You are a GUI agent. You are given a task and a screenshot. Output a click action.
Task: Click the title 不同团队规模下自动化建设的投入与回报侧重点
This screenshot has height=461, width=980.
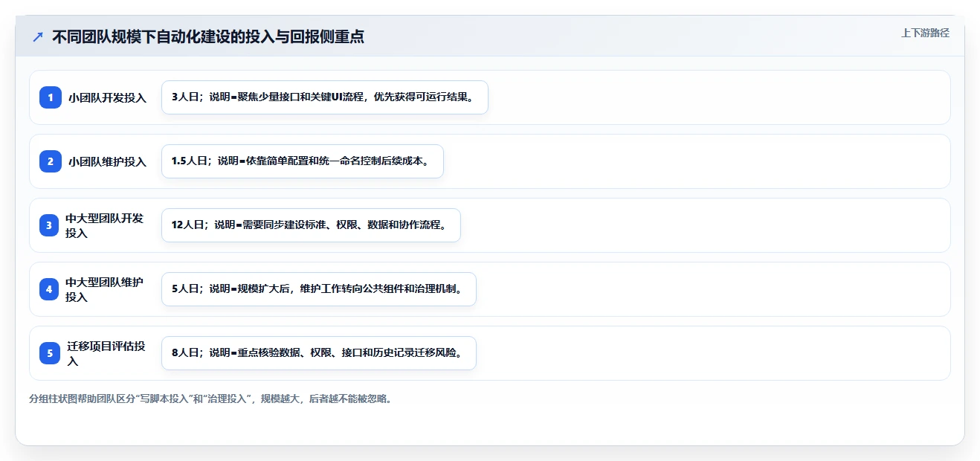(x=208, y=37)
